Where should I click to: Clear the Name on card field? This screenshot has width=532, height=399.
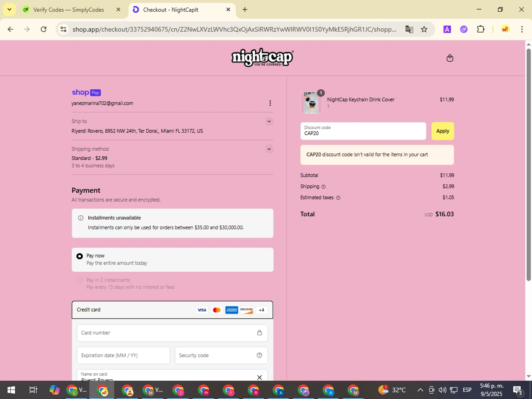pos(259,377)
